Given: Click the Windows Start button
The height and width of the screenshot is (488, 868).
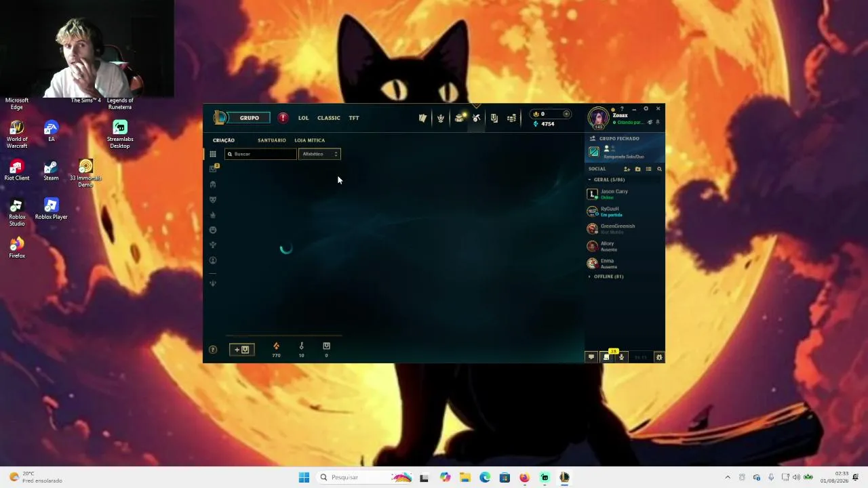Looking at the screenshot, I should click(x=304, y=477).
